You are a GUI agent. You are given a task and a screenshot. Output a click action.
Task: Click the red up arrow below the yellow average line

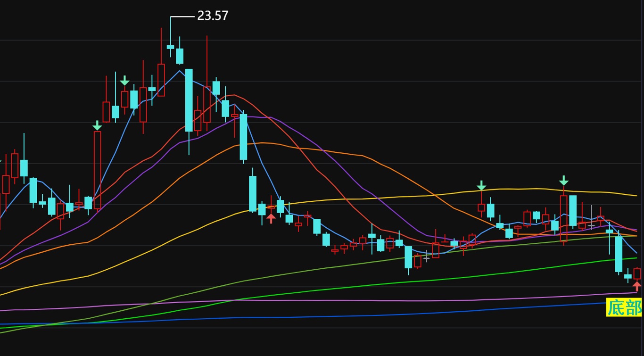271,218
